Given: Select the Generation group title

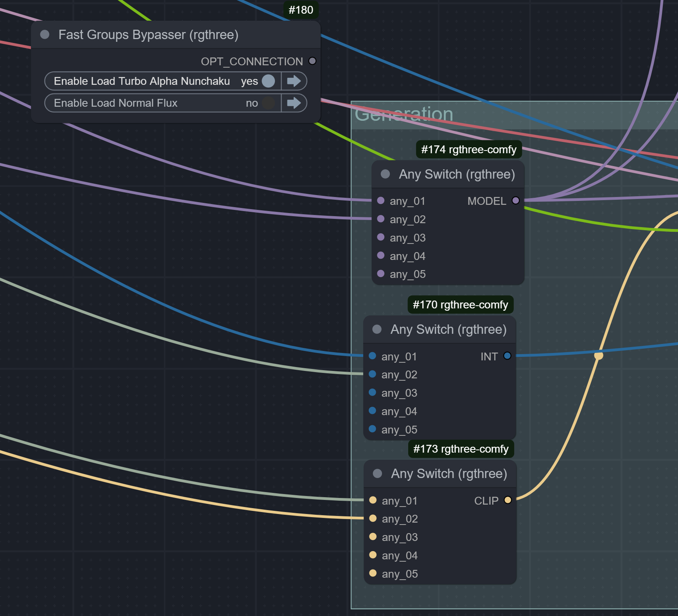Looking at the screenshot, I should click(404, 114).
